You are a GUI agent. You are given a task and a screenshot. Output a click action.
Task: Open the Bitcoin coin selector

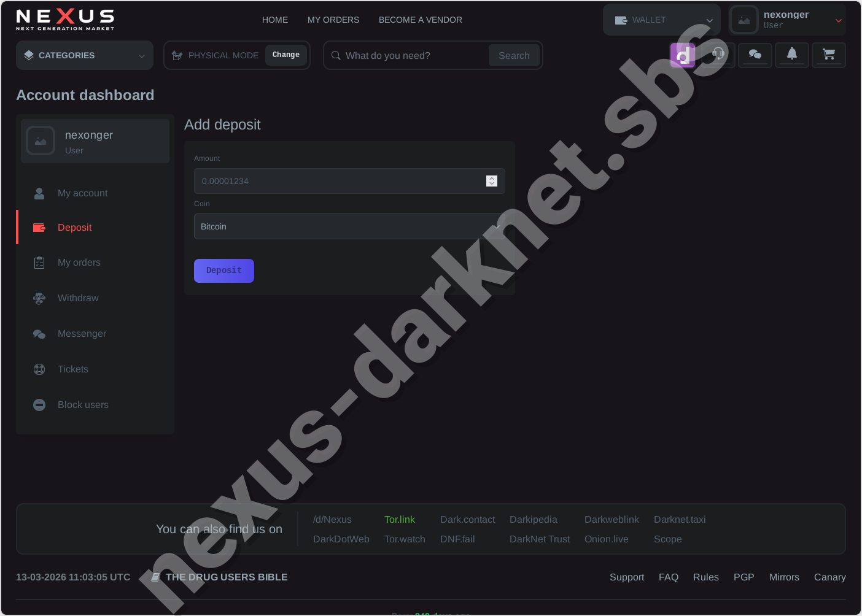coord(349,226)
